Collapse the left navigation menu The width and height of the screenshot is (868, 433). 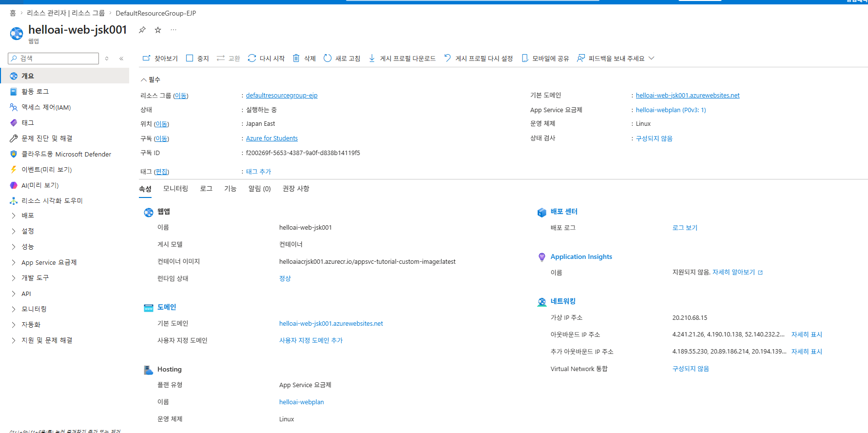coord(121,59)
